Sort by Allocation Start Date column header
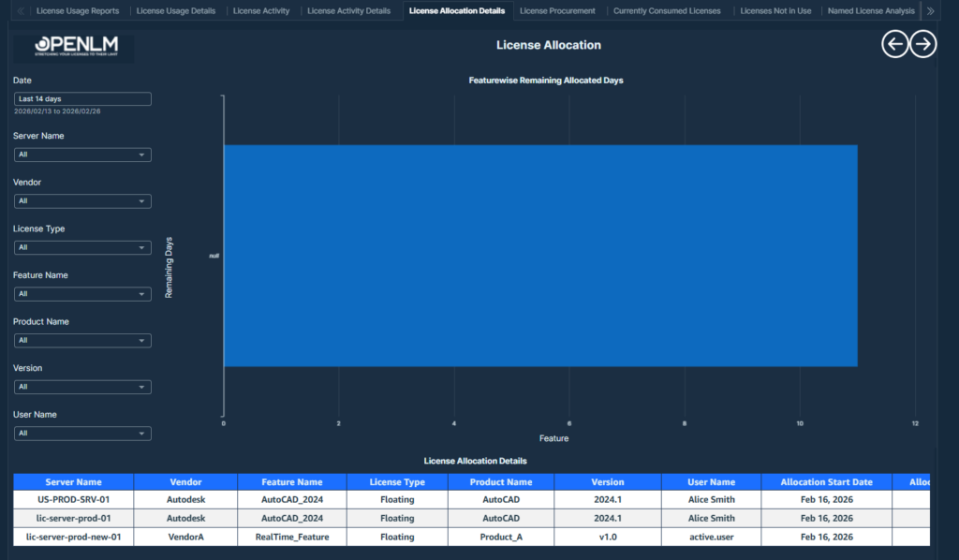 pos(826,482)
